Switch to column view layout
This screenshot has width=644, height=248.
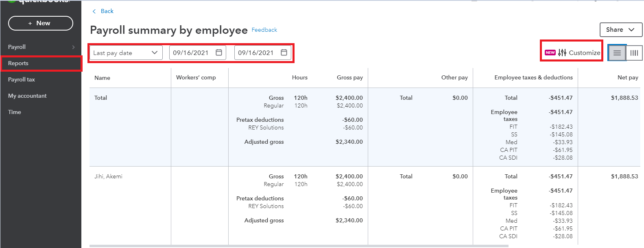(x=634, y=53)
